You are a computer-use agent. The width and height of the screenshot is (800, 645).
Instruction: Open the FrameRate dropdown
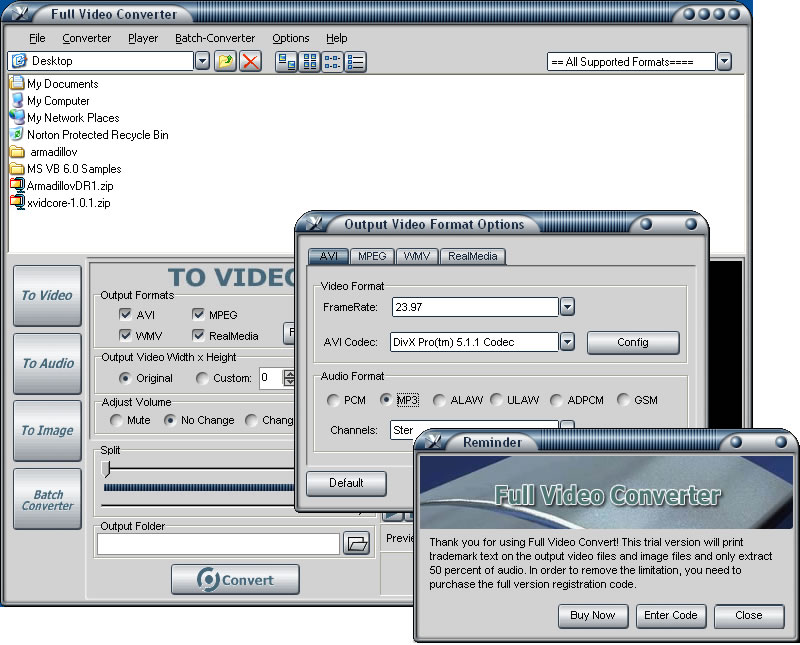click(567, 307)
